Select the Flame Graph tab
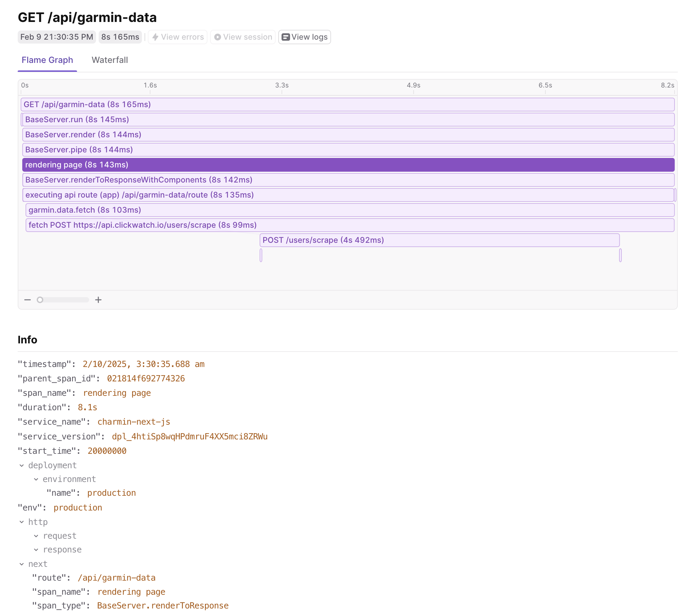Viewport: 685px width, 616px height. tap(48, 60)
